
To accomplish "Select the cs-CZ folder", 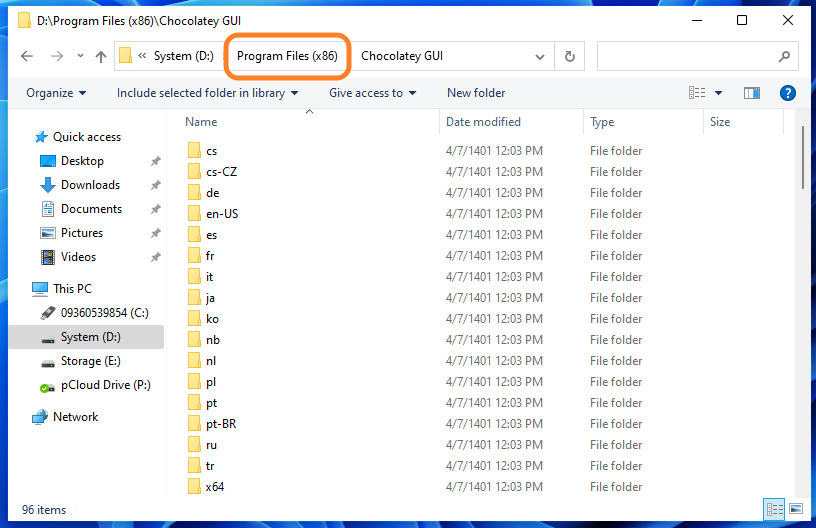I will point(221,172).
